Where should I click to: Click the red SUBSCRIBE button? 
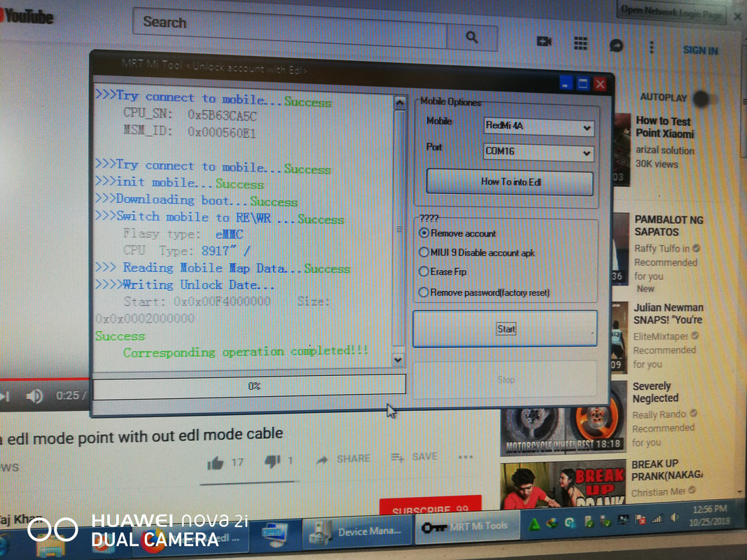(430, 505)
